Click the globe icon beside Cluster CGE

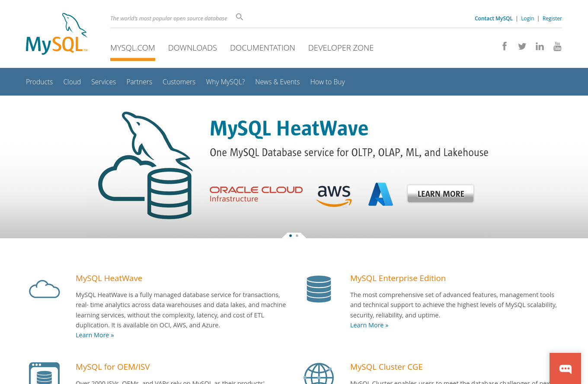pos(319,374)
